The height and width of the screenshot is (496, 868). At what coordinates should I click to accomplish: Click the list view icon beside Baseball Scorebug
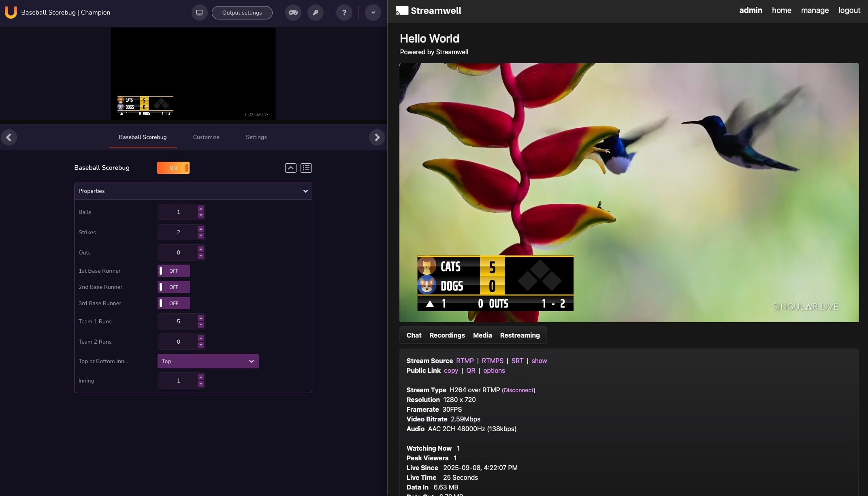306,168
